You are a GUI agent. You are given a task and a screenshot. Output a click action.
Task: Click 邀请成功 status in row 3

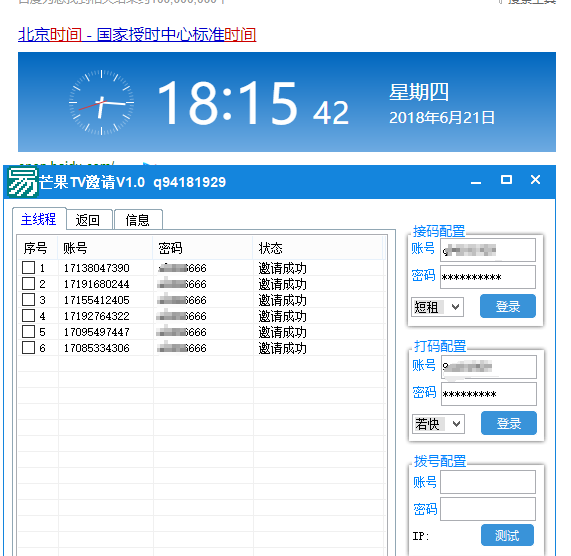point(283,300)
